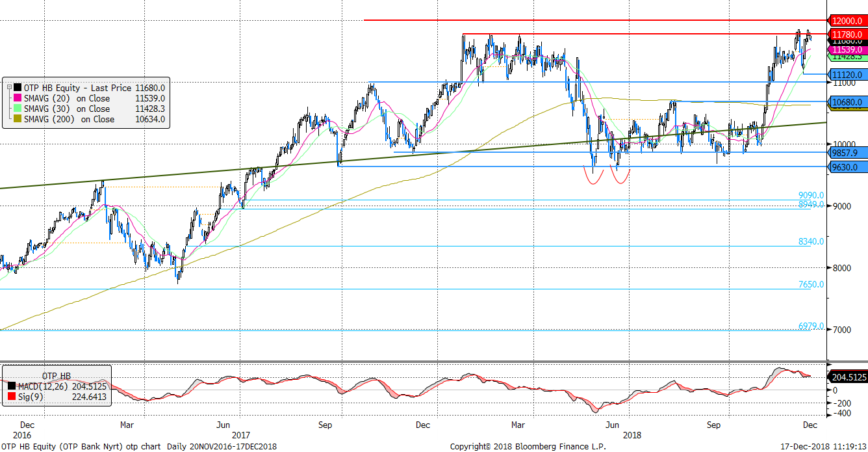The width and height of the screenshot is (868, 452).
Task: Click the cyan '6979.0' level label
Action: pos(811,326)
